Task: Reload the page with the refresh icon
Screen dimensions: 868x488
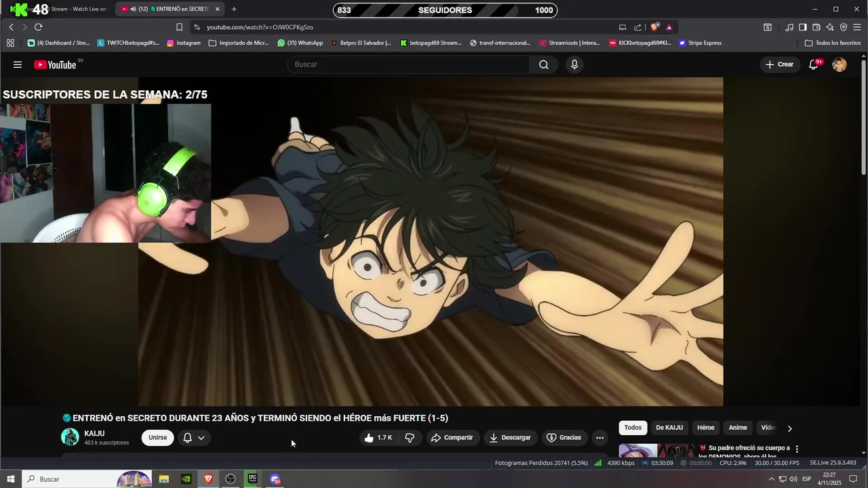Action: pyautogui.click(x=38, y=27)
